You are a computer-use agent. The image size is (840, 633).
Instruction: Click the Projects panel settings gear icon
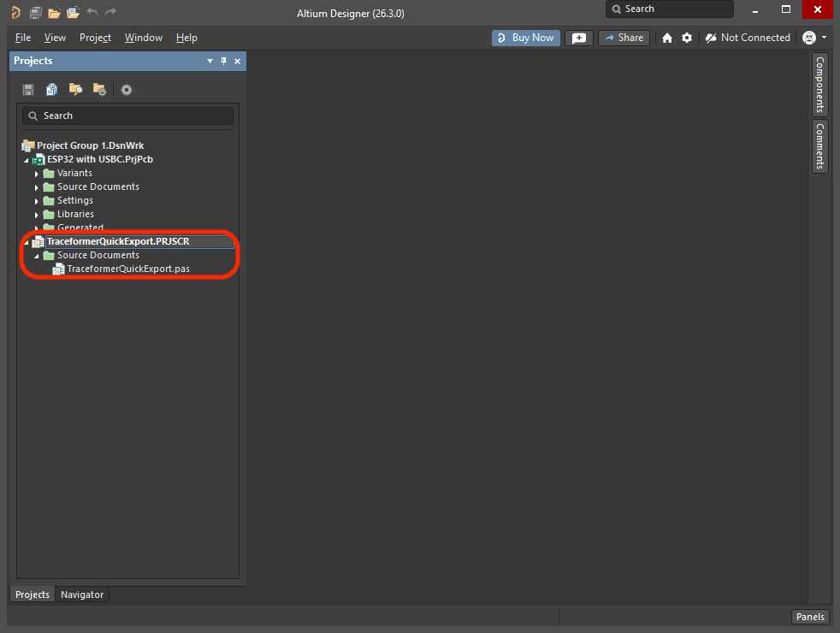click(127, 90)
